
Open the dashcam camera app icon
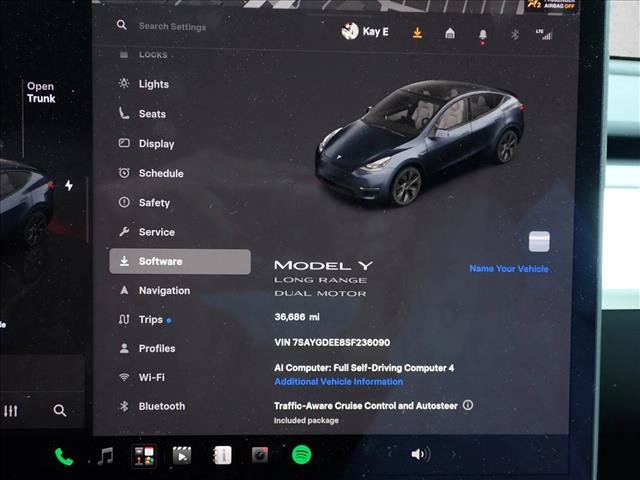pyautogui.click(x=260, y=455)
